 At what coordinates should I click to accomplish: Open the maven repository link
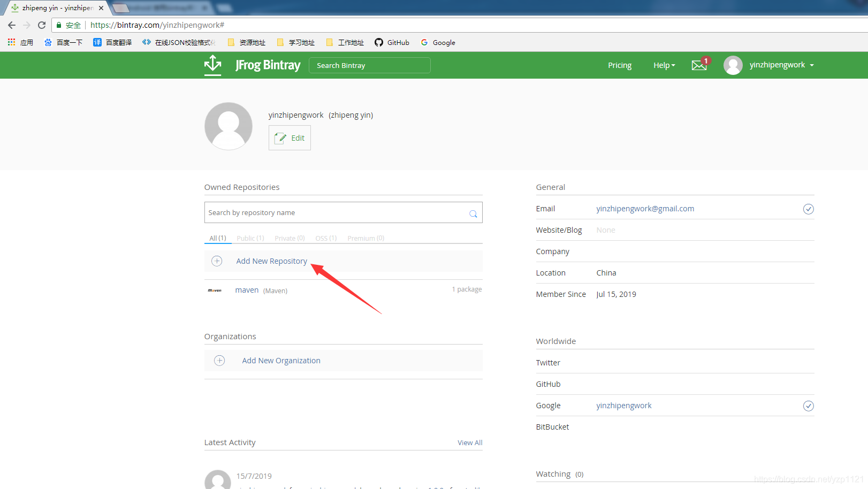[247, 290]
